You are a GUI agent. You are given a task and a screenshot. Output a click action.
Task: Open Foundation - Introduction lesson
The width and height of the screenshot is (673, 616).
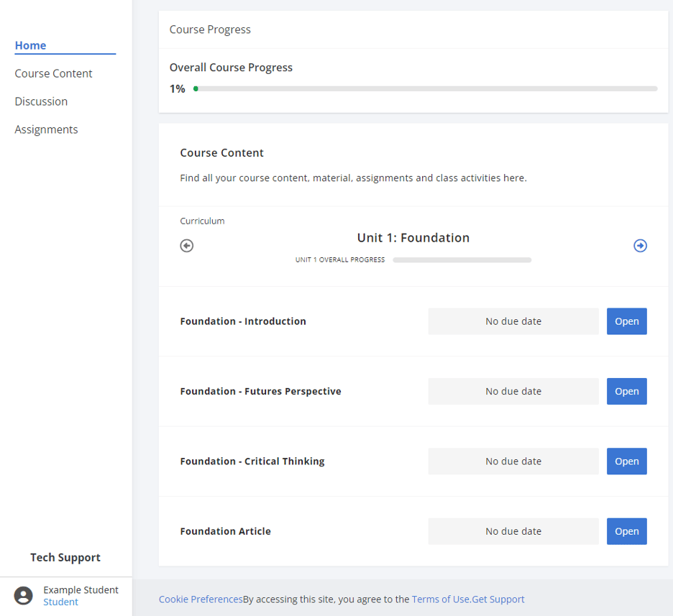pyautogui.click(x=626, y=321)
